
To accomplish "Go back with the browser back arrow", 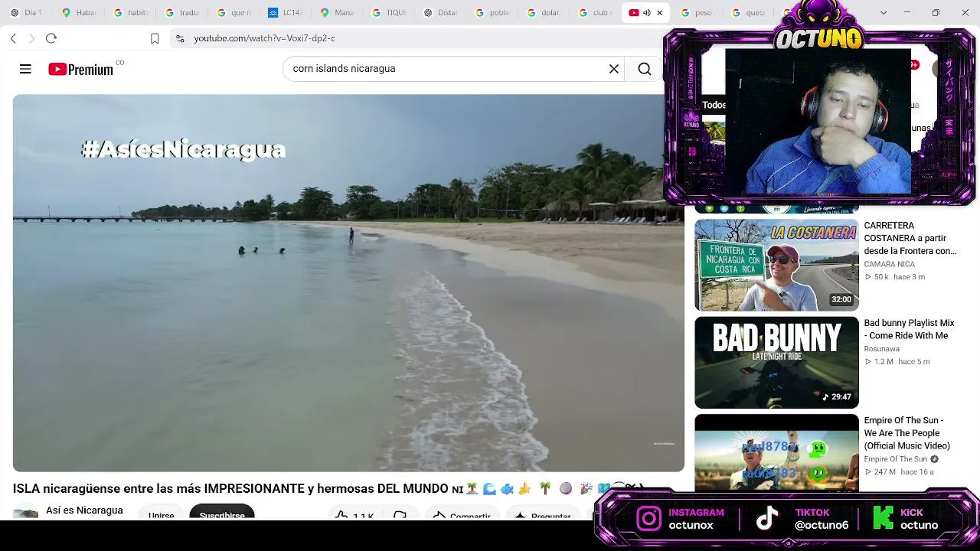I will [13, 38].
